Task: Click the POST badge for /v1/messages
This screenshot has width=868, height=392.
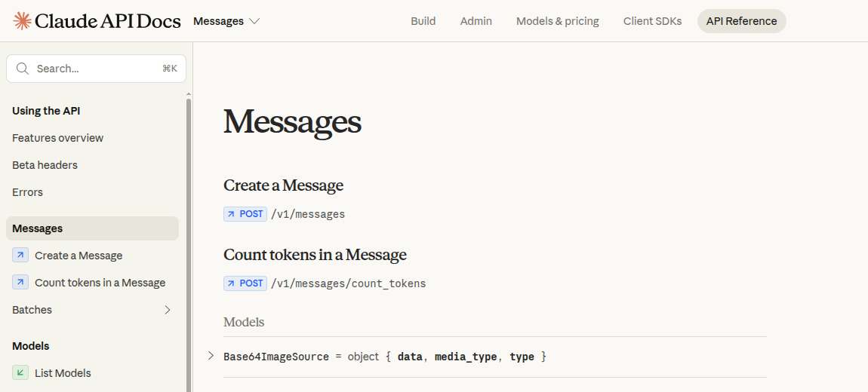Action: point(245,214)
